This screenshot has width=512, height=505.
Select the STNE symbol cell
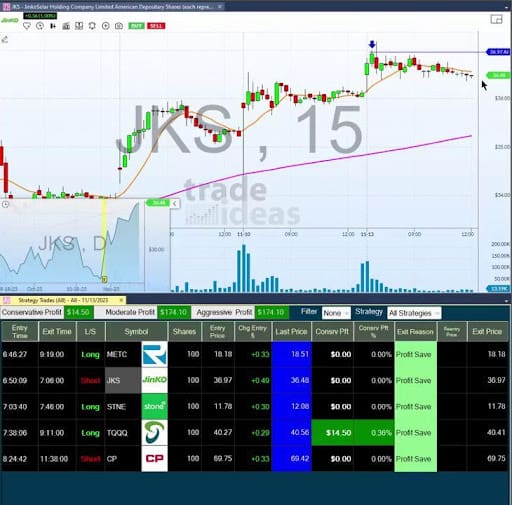(123, 407)
